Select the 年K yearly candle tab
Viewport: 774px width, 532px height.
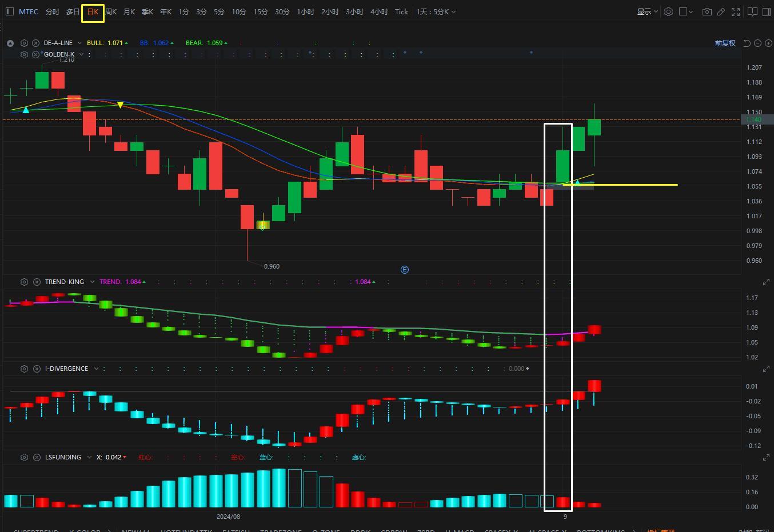point(166,11)
